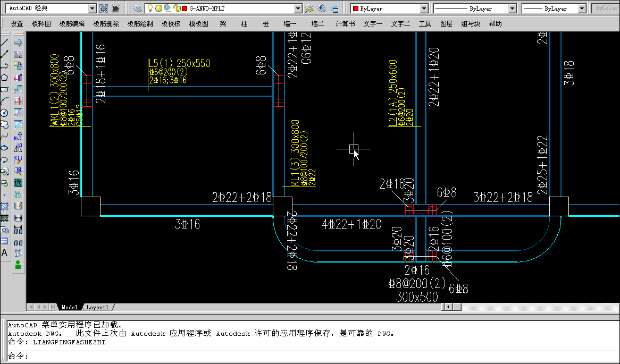The width and height of the screenshot is (620, 364).
Task: Click the '4Φ22+1Φ20' rebar annotation
Action: [x=351, y=224]
